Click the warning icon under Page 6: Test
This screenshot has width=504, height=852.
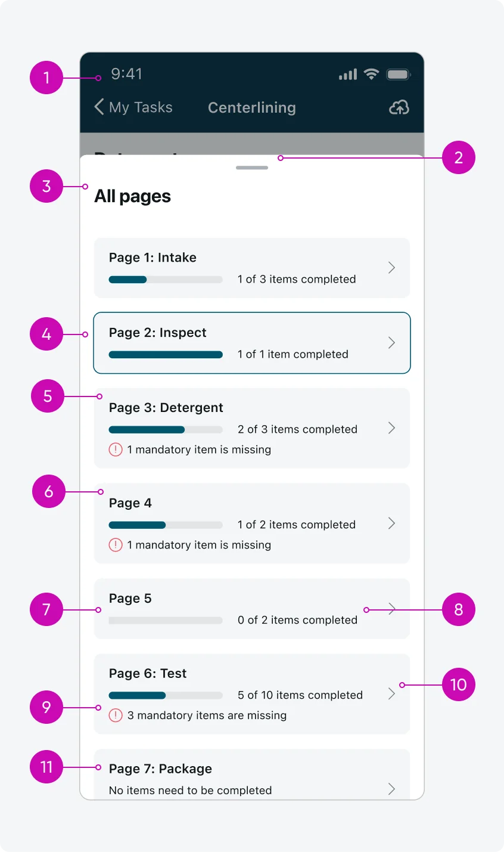coord(116,715)
